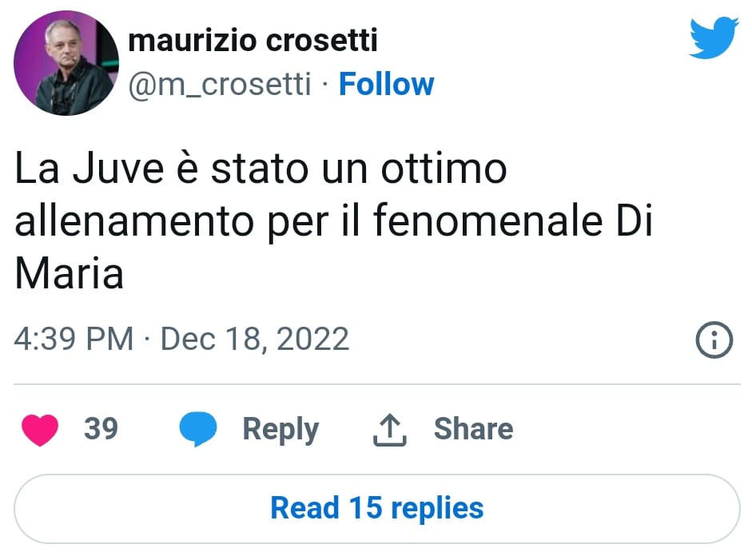Open the @m_crosetti handle link
This screenshot has height=560, width=752.
coord(220,84)
